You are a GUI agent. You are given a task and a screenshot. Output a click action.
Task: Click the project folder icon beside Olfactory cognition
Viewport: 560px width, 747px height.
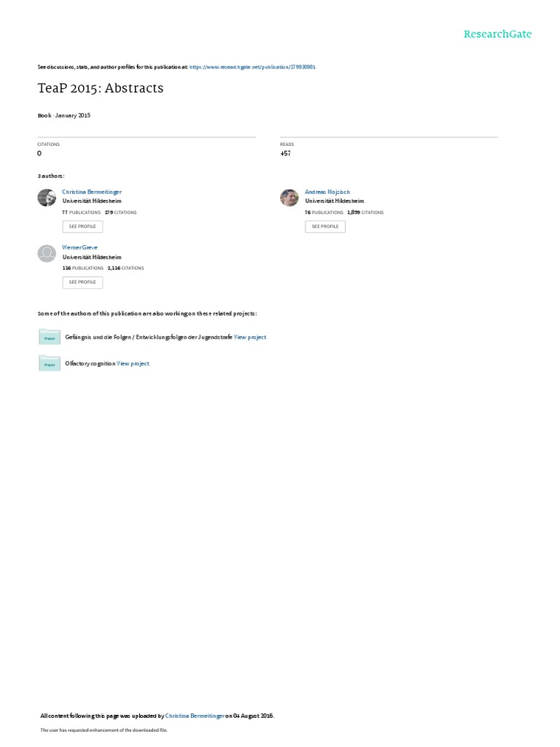click(50, 363)
